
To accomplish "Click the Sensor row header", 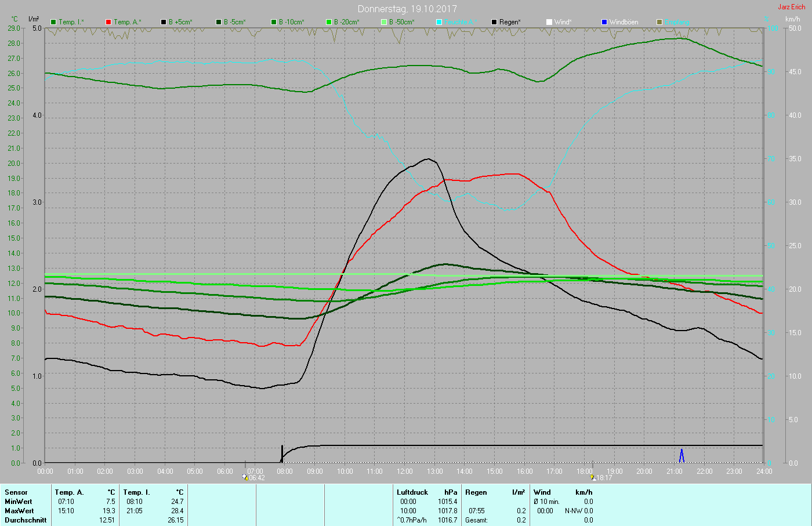I will [x=16, y=492].
